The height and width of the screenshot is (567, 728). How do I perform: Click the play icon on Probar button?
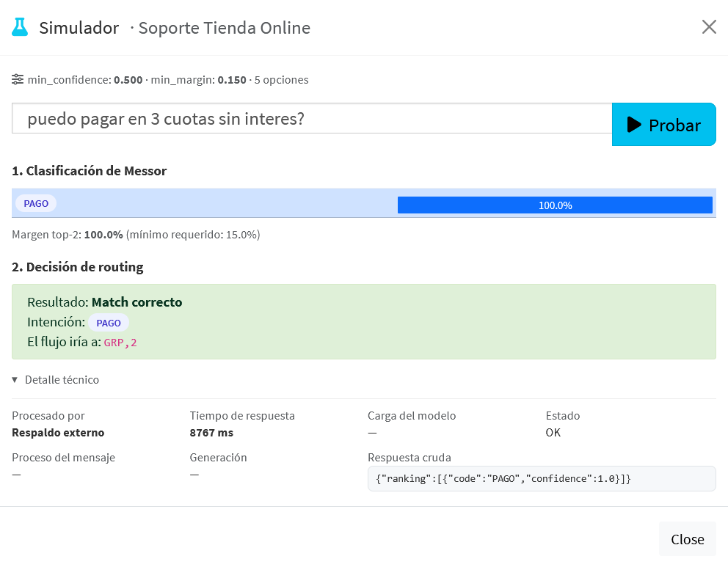coord(634,125)
